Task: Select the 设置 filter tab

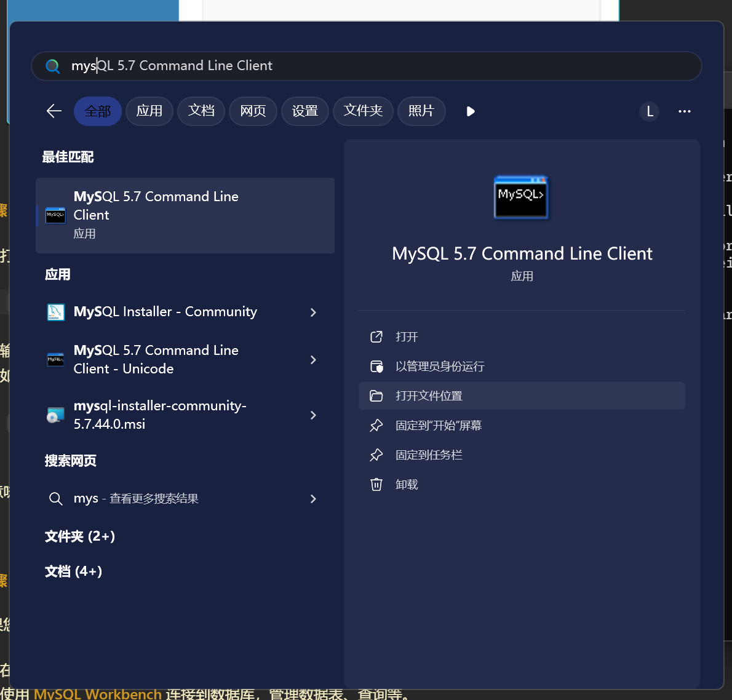Action: coord(304,111)
